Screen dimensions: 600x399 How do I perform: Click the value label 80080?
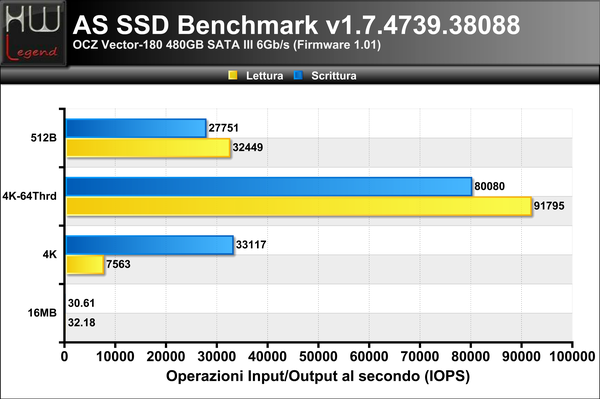[489, 186]
